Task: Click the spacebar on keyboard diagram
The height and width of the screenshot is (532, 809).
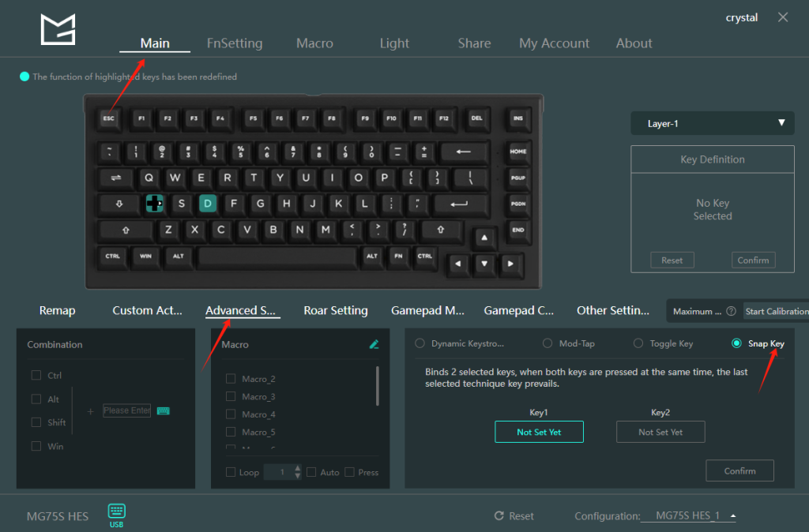Action: click(x=277, y=257)
